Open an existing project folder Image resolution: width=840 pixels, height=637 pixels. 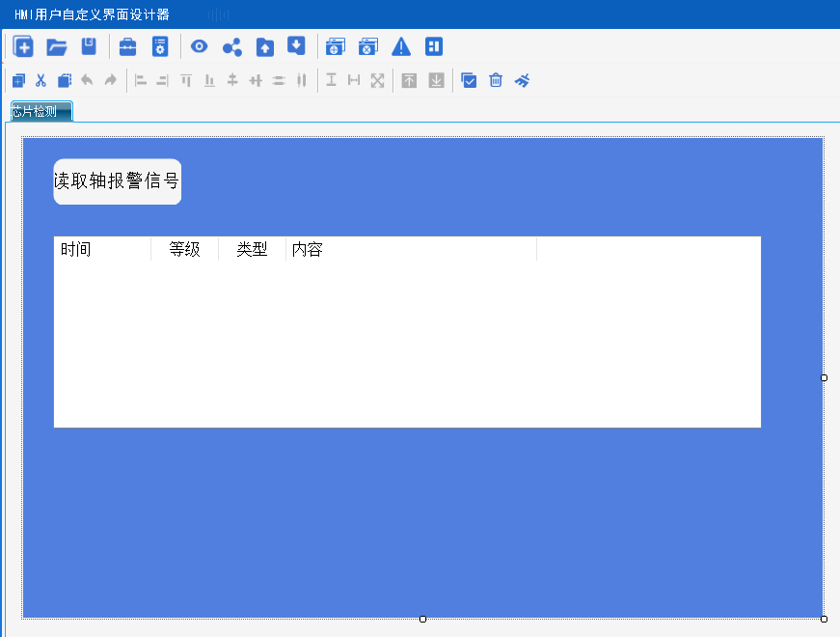56,47
